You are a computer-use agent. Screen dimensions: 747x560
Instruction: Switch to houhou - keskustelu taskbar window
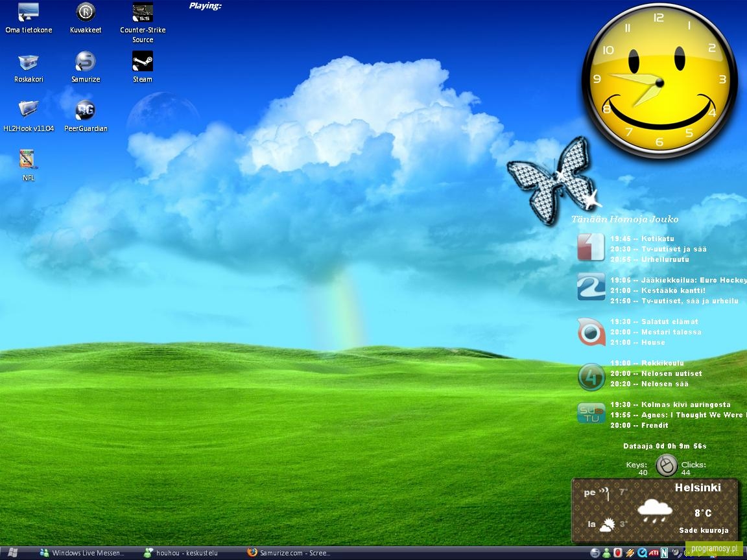(x=181, y=553)
